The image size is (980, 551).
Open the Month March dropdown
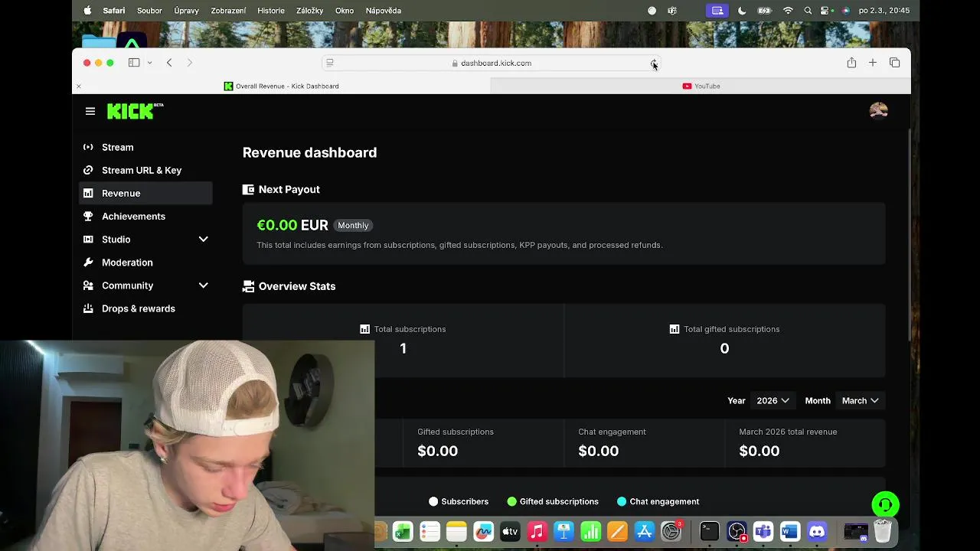(860, 400)
